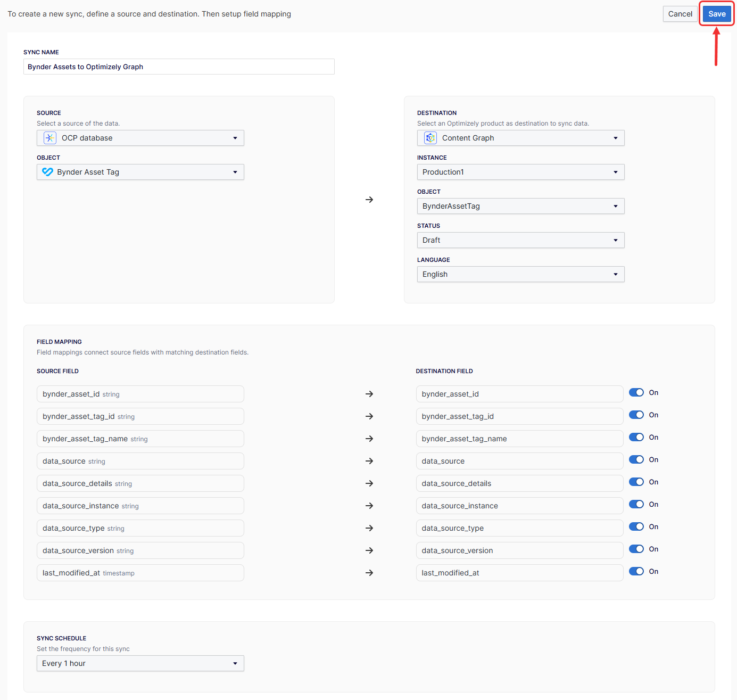
Task: Expand the Production1 instance dropdown
Action: [521, 172]
